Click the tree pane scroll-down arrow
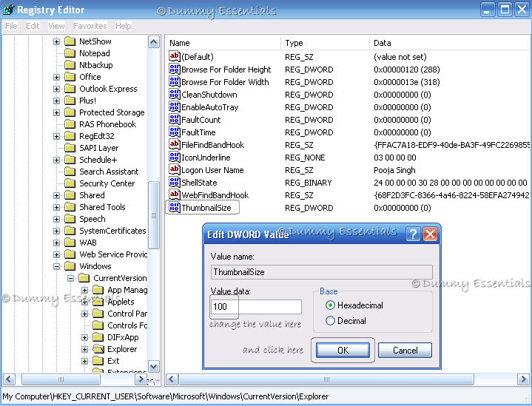532x406 pixels. 154,366
